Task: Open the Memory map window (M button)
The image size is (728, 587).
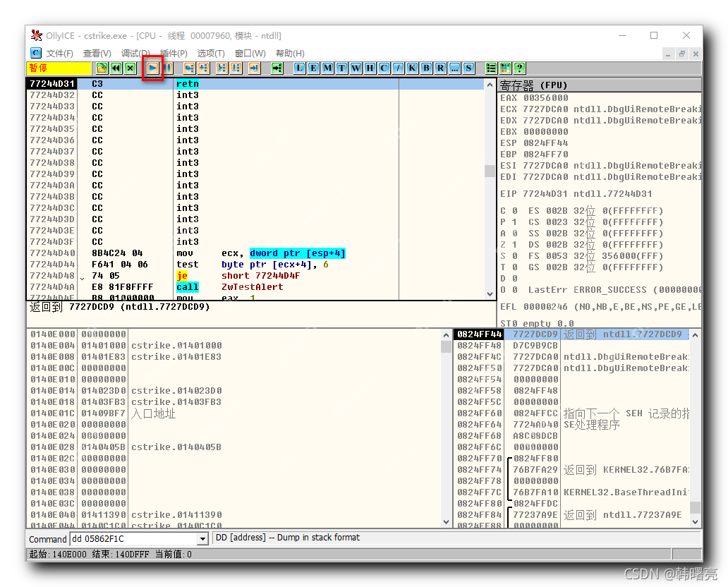Action: pos(327,68)
